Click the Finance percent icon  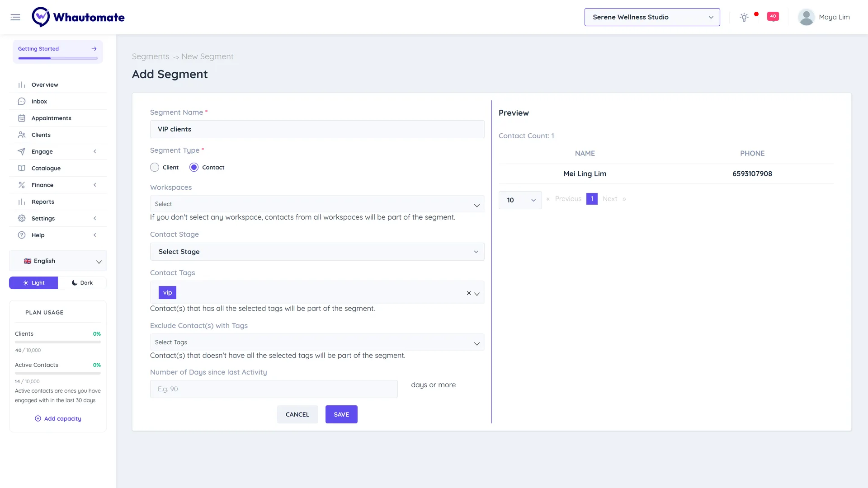(x=22, y=185)
